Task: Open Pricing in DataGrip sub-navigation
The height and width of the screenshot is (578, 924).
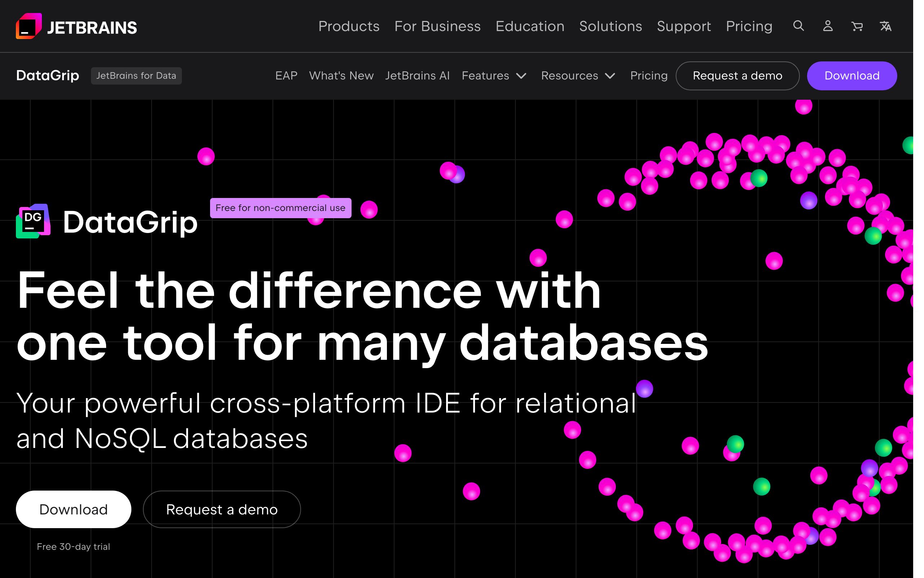Action: pos(649,76)
